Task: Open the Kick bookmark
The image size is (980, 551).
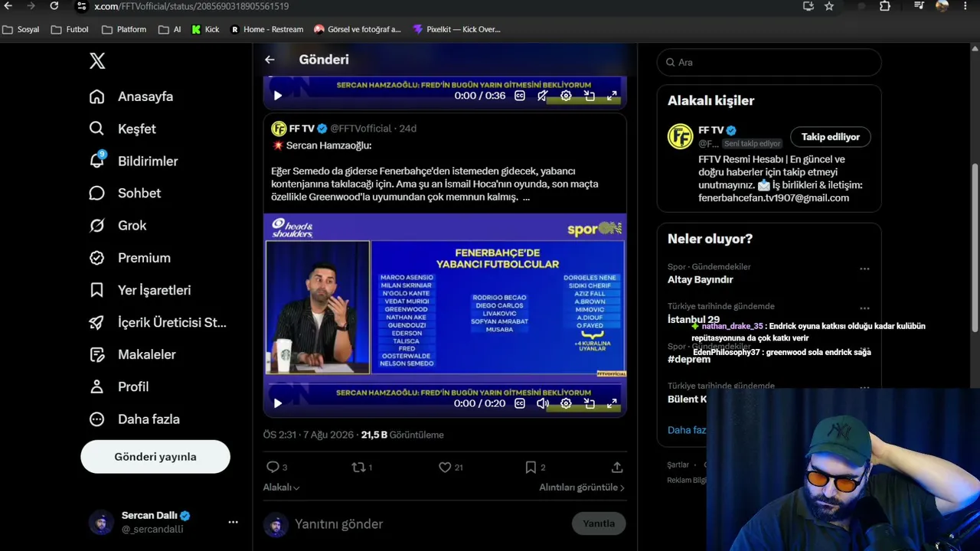Action: [x=205, y=30]
